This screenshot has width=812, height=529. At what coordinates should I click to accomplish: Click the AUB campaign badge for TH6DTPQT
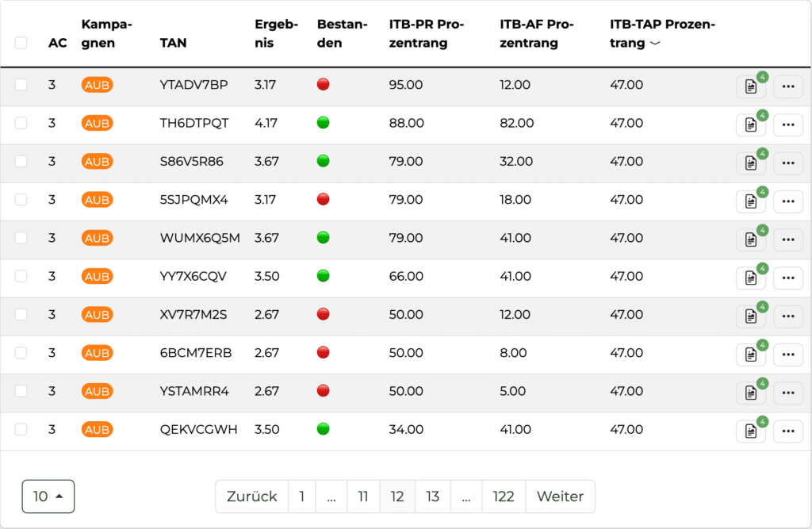97,123
